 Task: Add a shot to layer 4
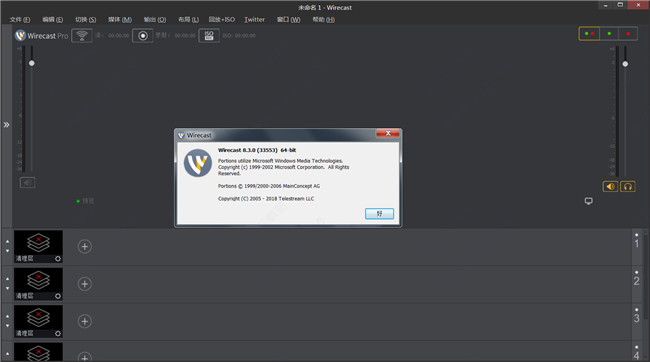tap(85, 357)
